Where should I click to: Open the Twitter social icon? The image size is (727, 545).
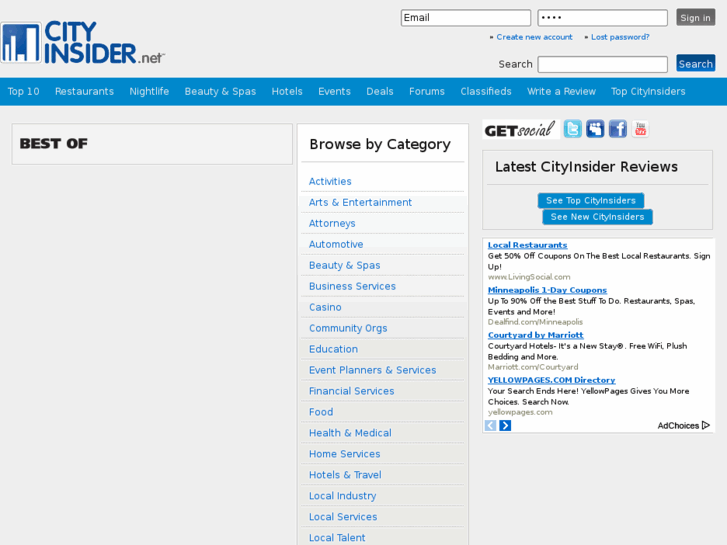(573, 129)
